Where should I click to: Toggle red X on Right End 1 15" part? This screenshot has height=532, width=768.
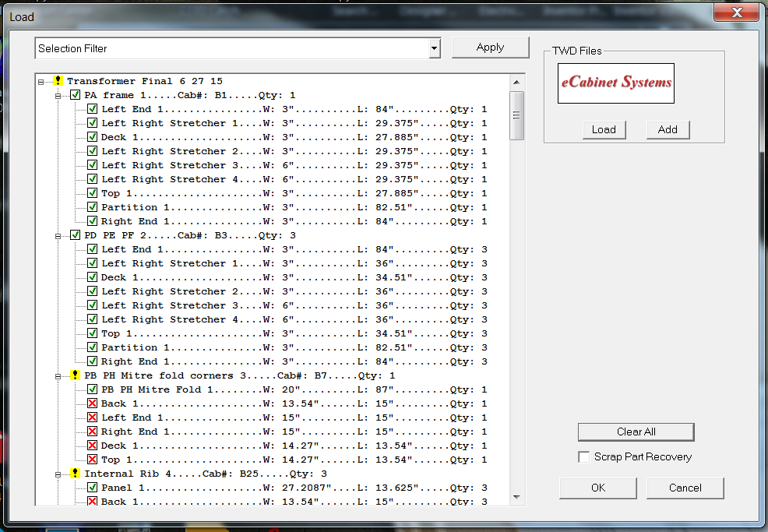pos(92,432)
